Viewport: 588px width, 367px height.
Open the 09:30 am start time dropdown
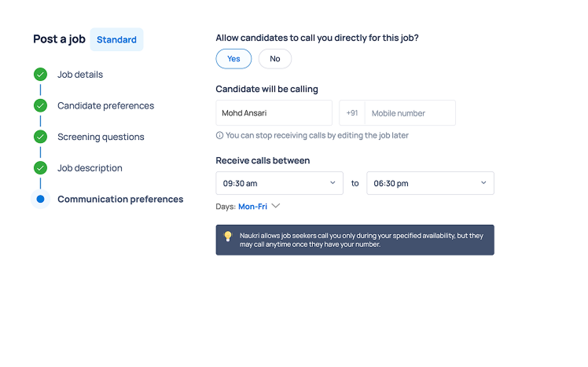point(279,183)
